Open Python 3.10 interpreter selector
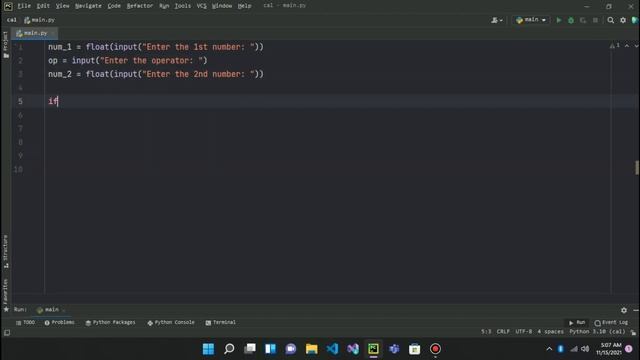Image resolution: width=640 pixels, height=360 pixels. [x=597, y=332]
